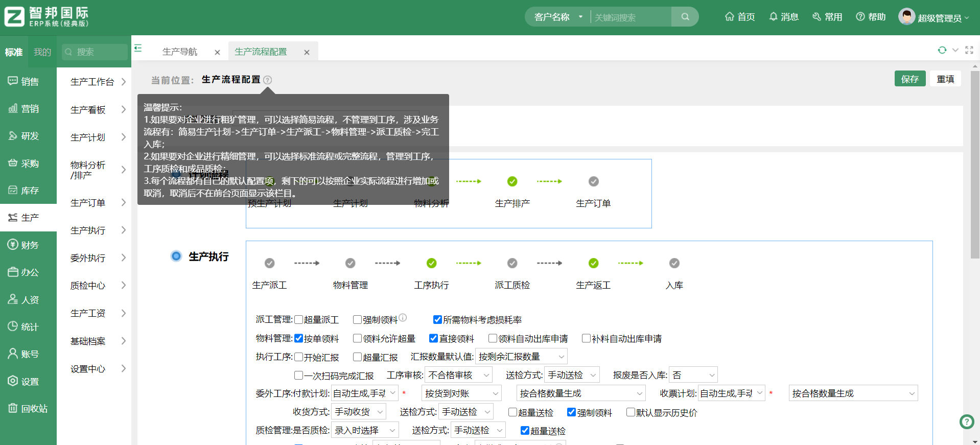This screenshot has height=445, width=980.
Task: Open 帮助 help menu in header
Action: pyautogui.click(x=871, y=17)
